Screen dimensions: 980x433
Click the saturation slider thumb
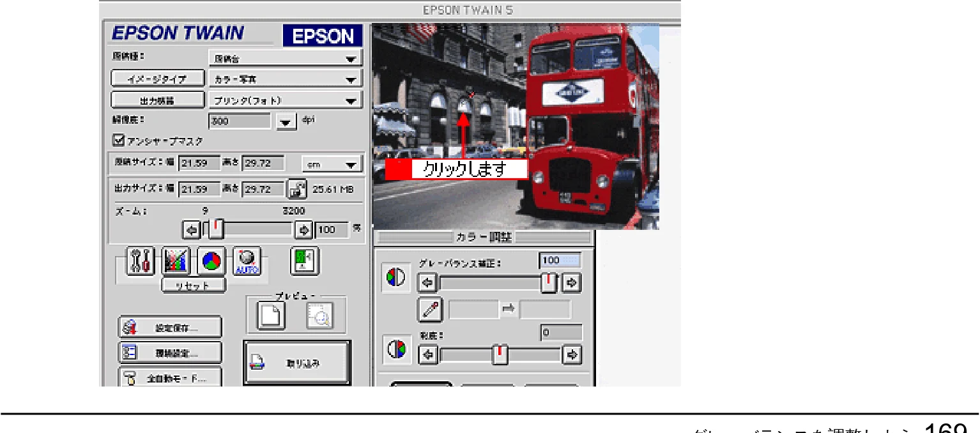[x=500, y=354]
